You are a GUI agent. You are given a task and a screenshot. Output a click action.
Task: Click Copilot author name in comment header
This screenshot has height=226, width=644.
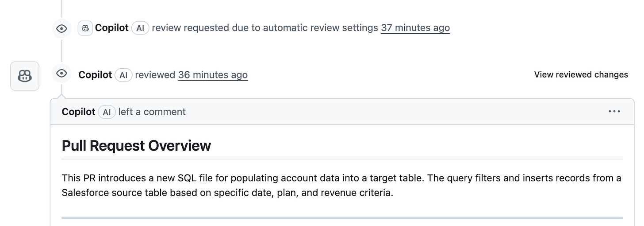click(x=78, y=112)
